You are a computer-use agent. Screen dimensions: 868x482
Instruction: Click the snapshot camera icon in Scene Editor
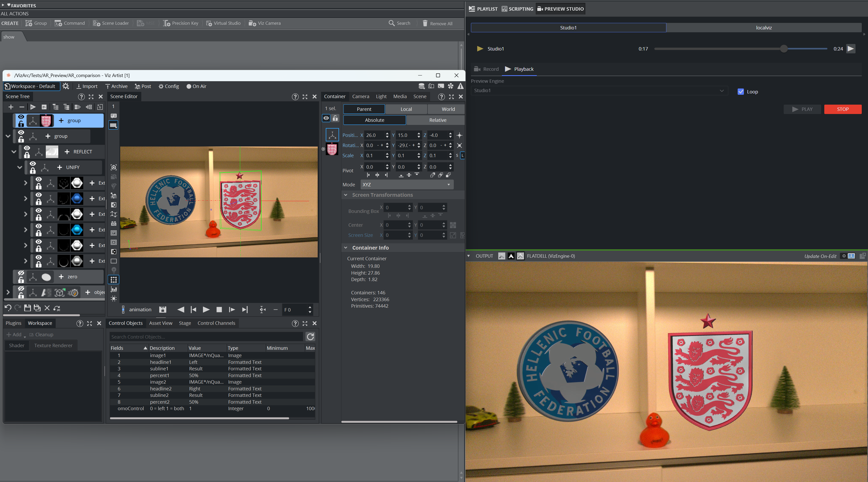tap(113, 167)
